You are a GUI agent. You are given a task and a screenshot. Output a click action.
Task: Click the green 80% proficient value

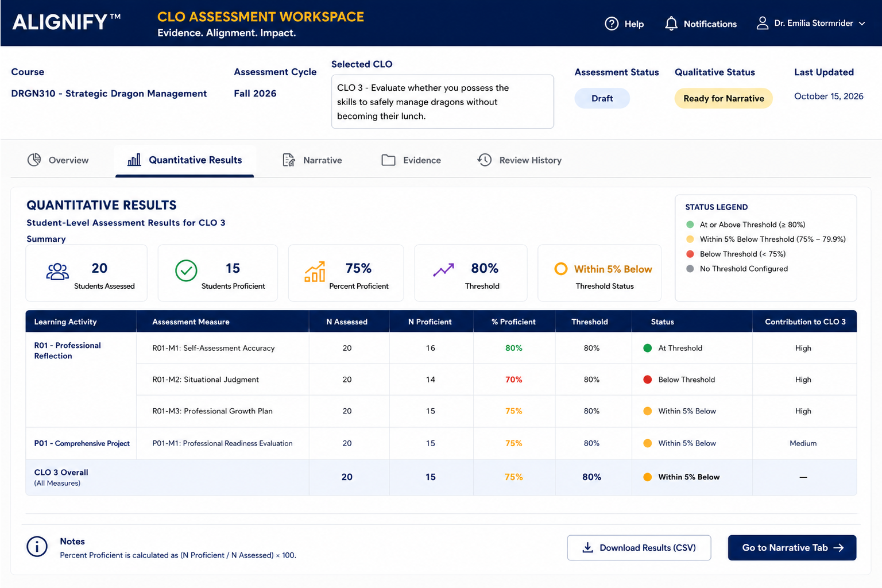pyautogui.click(x=514, y=348)
